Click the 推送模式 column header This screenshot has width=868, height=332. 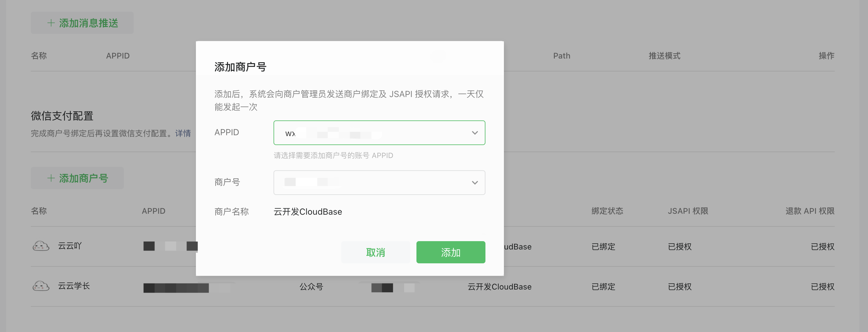[x=664, y=56]
